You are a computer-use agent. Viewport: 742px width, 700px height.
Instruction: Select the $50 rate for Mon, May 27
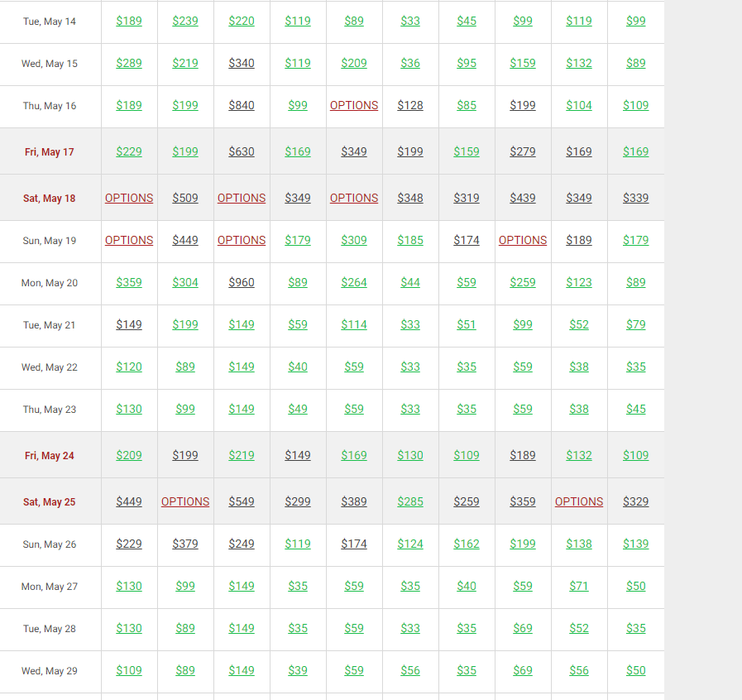coord(635,586)
